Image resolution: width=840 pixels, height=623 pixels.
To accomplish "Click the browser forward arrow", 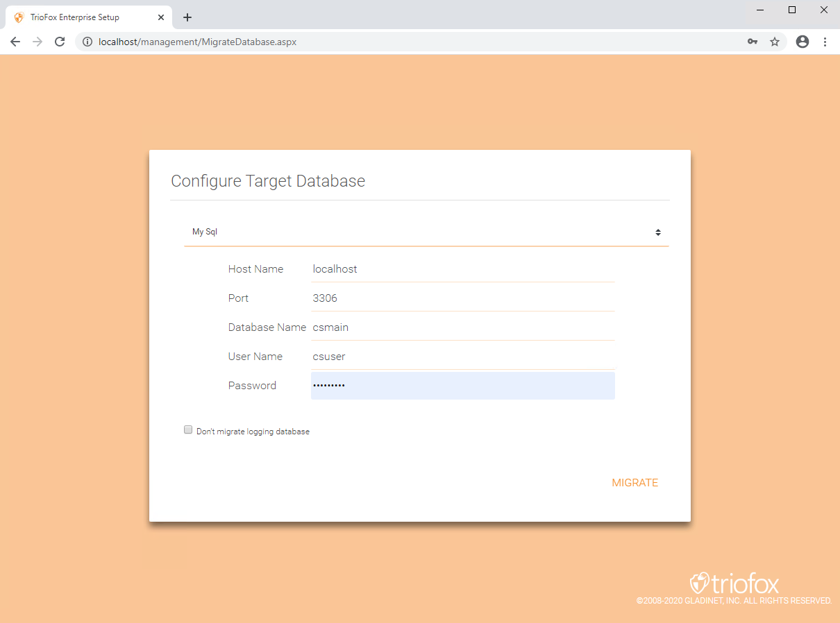I will (x=37, y=42).
